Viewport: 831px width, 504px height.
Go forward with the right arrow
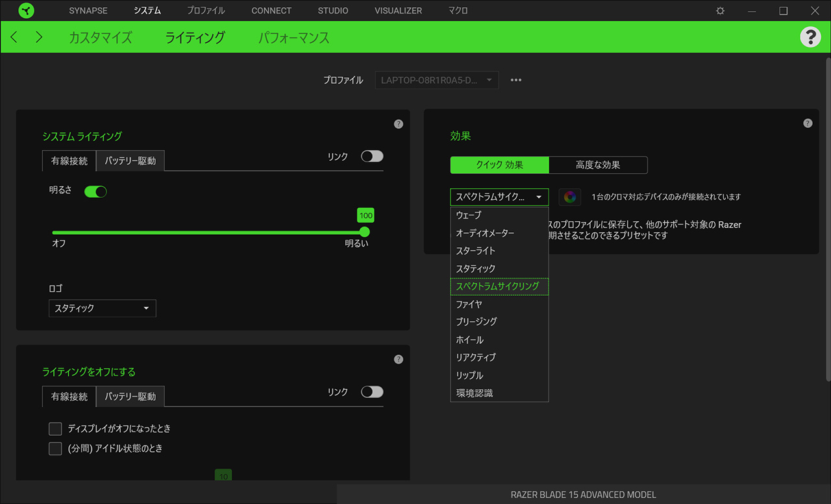pyautogui.click(x=39, y=37)
